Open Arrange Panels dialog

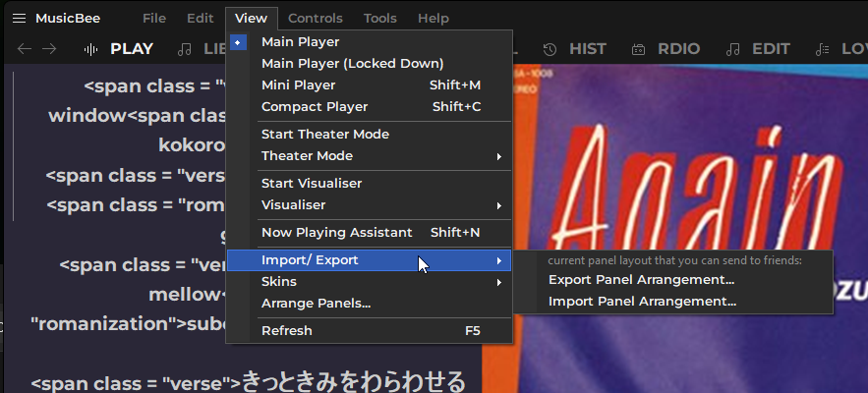pyautogui.click(x=370, y=304)
